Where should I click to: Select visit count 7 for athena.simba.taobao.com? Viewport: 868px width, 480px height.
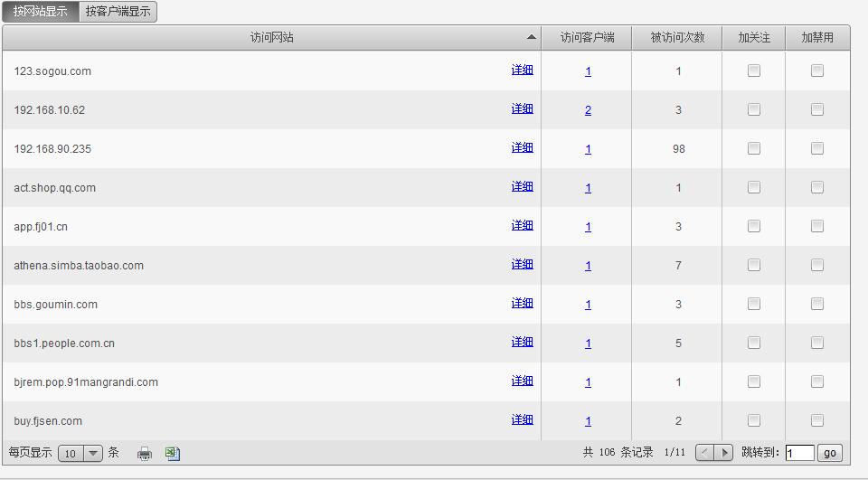pos(678,266)
